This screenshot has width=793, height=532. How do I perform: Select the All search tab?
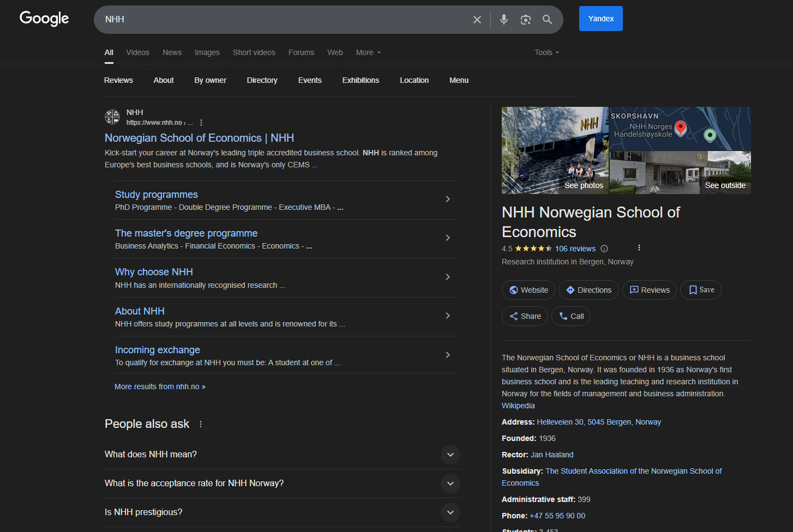tap(109, 52)
